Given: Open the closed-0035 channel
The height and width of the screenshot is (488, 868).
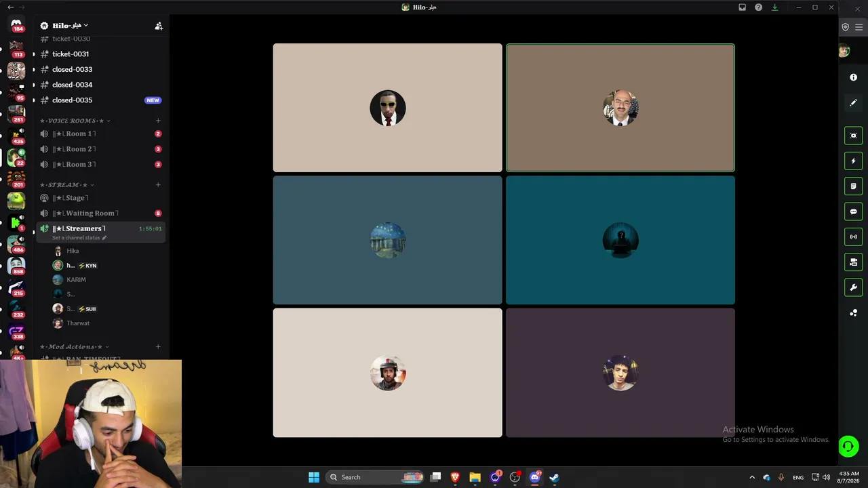Looking at the screenshot, I should pyautogui.click(x=101, y=100).
